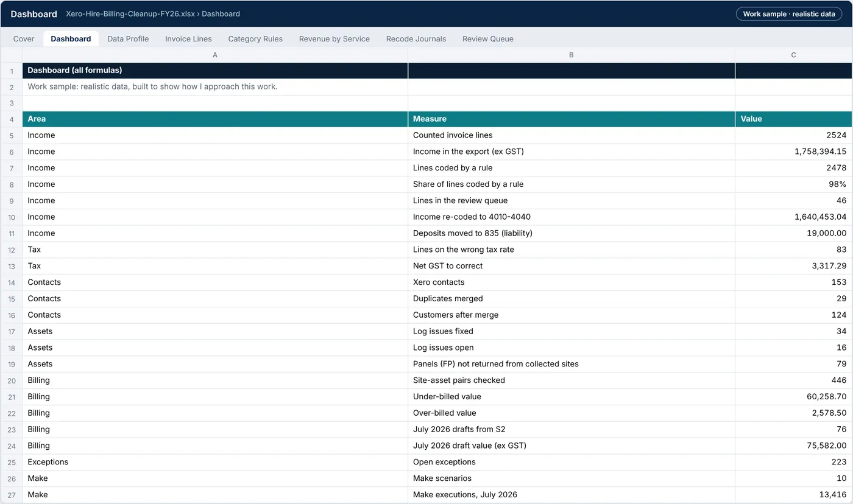Select the Dashboard sheet tab
The width and height of the screenshot is (853, 504).
coord(71,39)
